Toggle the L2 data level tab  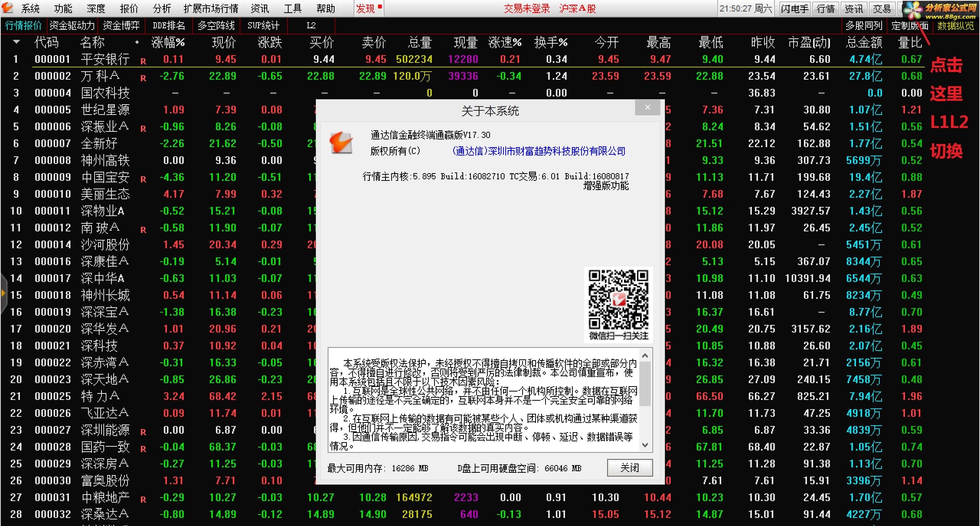point(311,25)
